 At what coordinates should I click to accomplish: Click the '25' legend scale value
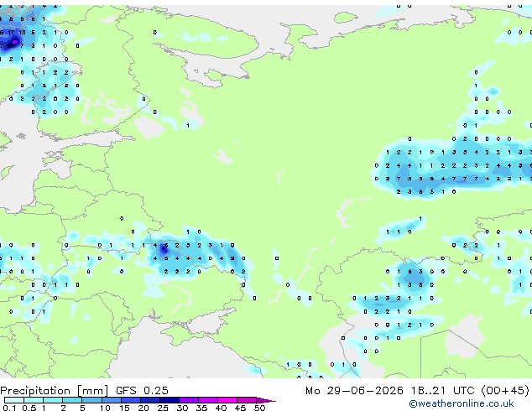pos(163,408)
